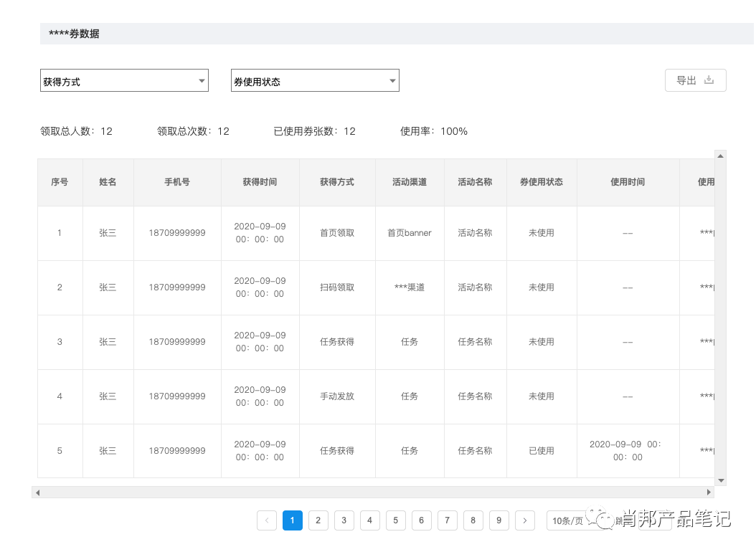This screenshot has width=756, height=552.
Task: Click the 使用率: 100% statistic
Action: 434,131
